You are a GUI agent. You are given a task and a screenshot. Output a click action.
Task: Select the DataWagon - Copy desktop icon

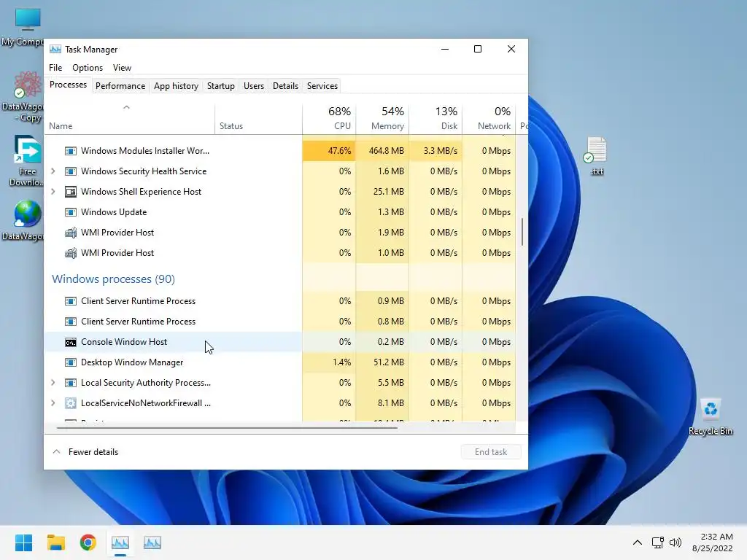click(23, 97)
